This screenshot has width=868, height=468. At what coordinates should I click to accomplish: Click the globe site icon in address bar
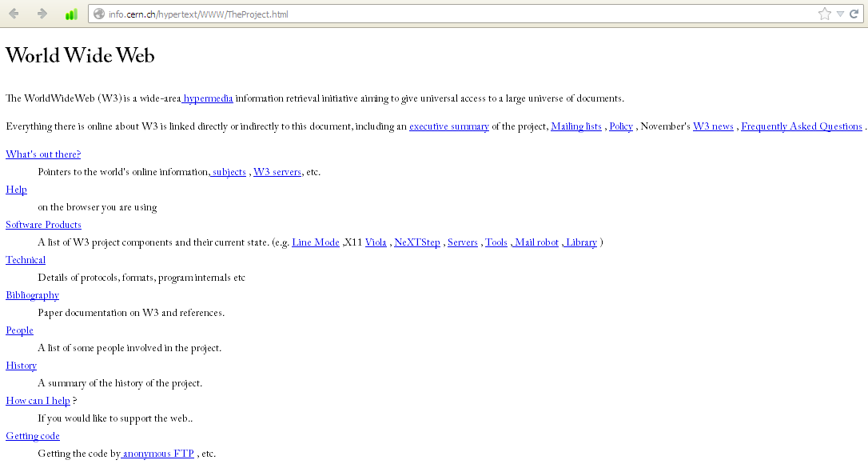coord(98,14)
